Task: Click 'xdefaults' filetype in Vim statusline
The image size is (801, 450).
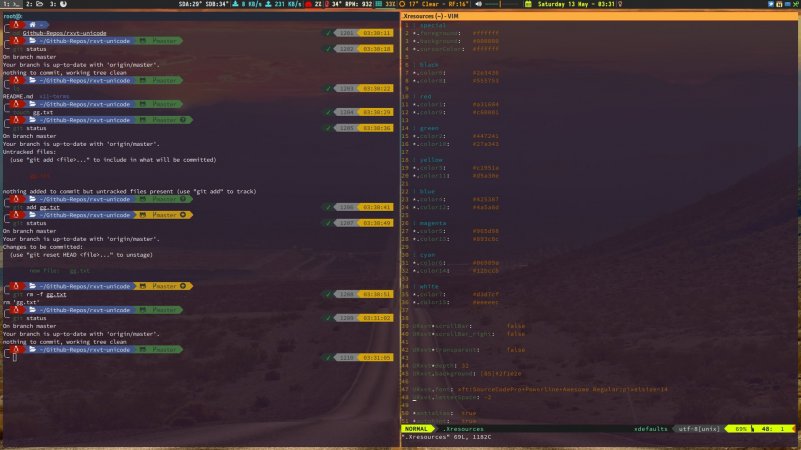Action: coord(650,429)
